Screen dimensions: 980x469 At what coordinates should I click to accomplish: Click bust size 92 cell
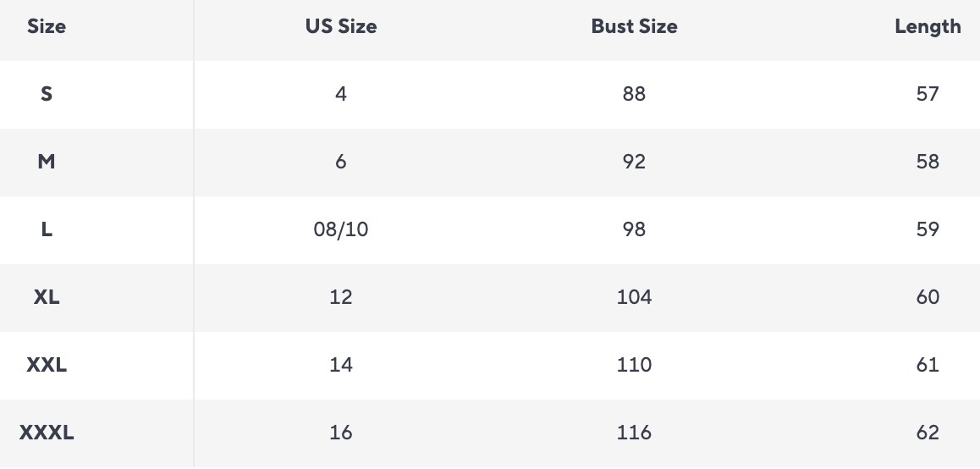634,162
